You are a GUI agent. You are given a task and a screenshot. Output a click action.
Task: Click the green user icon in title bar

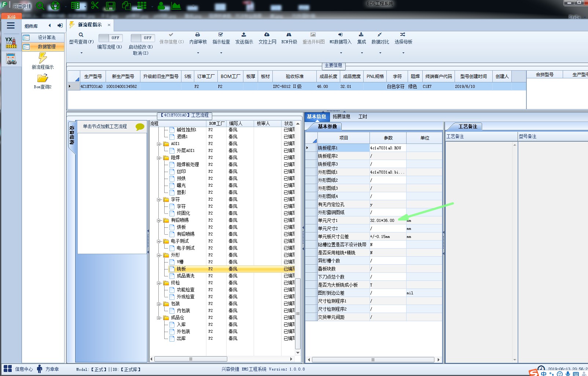point(161,6)
